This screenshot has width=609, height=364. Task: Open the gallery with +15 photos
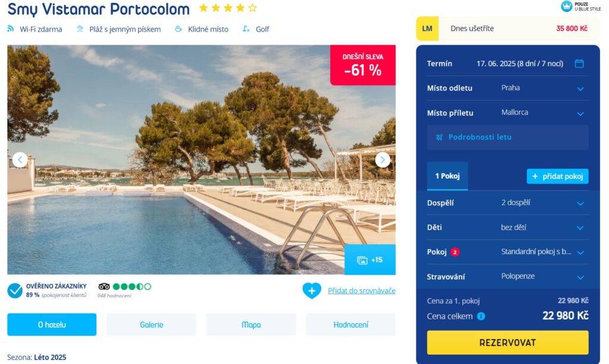point(370,259)
